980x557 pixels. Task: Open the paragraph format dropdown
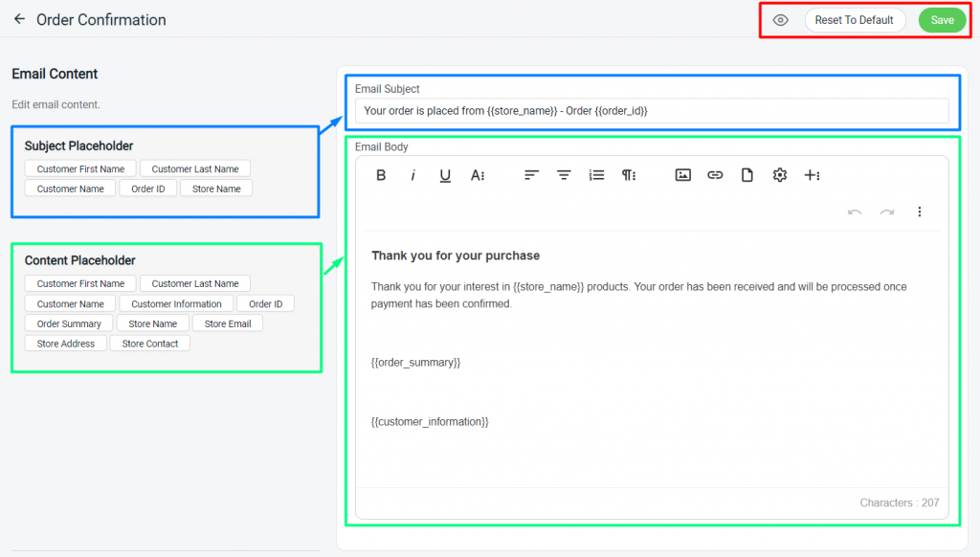(x=629, y=175)
